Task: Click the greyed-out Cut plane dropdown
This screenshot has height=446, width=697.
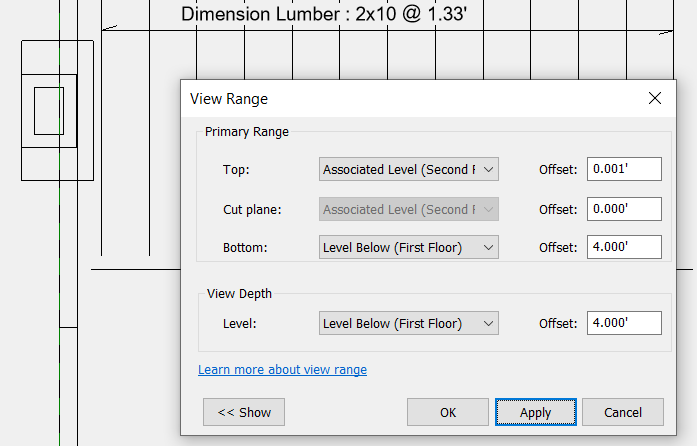Action: tap(408, 209)
